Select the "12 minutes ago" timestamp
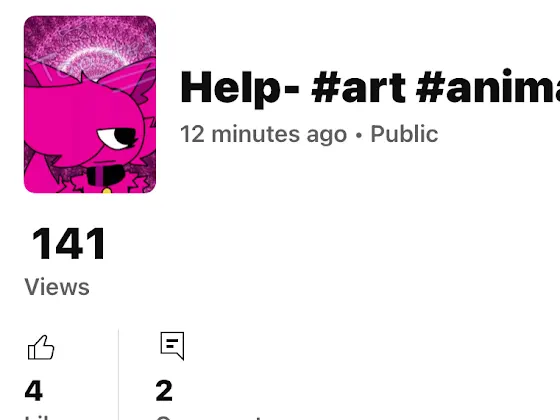 pyautogui.click(x=264, y=134)
